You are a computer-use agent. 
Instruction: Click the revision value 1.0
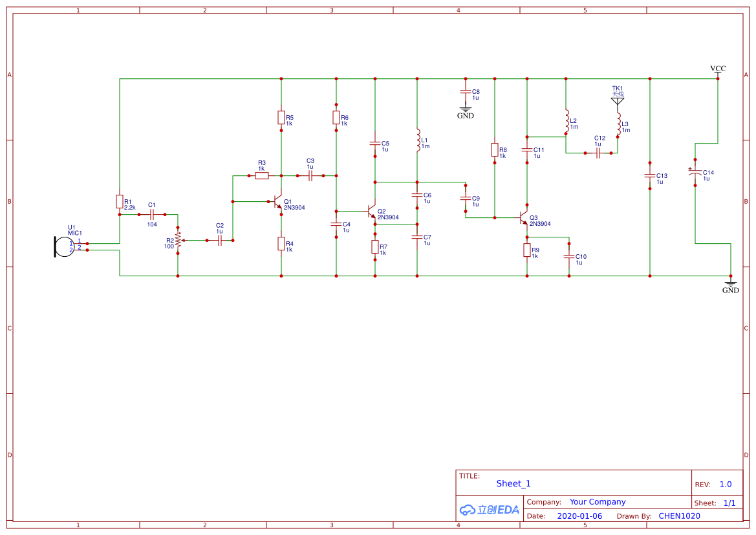[725, 484]
